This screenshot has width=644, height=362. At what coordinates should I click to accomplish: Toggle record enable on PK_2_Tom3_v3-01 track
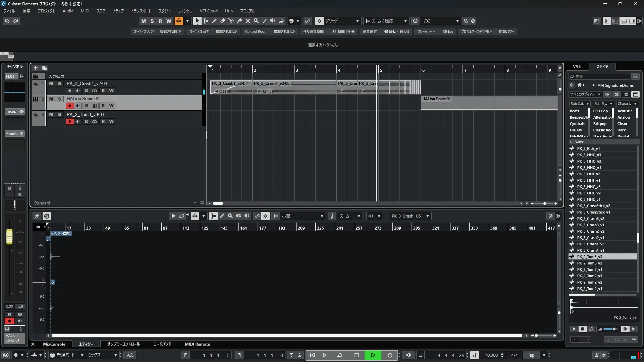69,121
